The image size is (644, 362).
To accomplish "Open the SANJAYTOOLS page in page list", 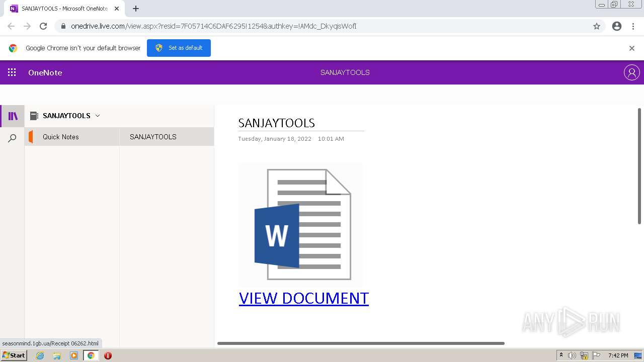I will pos(167,137).
